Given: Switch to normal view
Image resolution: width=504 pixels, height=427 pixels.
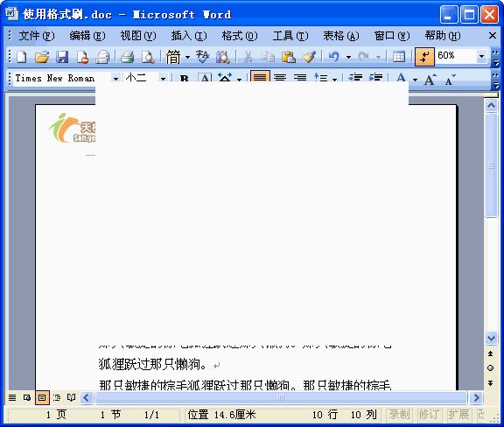Looking at the screenshot, I should [x=12, y=398].
